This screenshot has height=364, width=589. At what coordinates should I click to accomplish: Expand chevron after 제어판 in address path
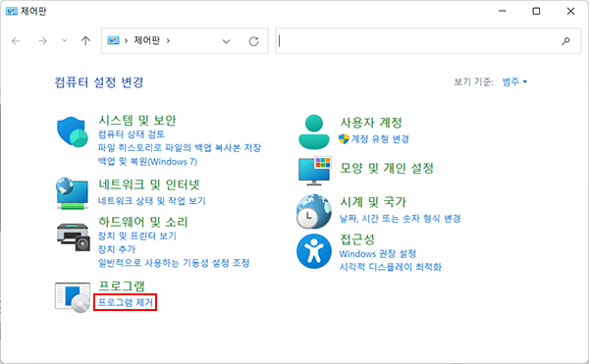[168, 40]
